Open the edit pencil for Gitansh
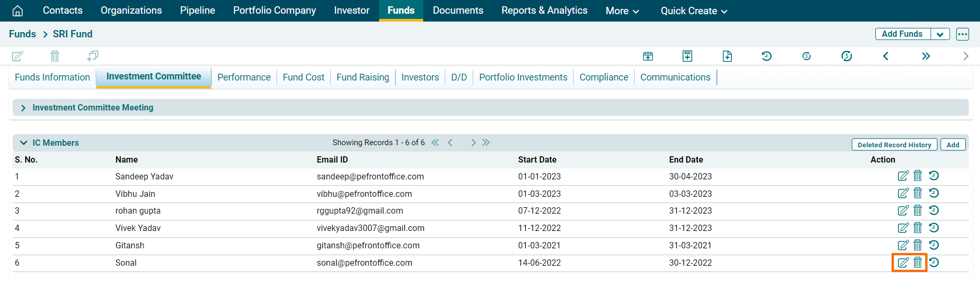Viewport: 980px width, 282px height. (x=903, y=245)
